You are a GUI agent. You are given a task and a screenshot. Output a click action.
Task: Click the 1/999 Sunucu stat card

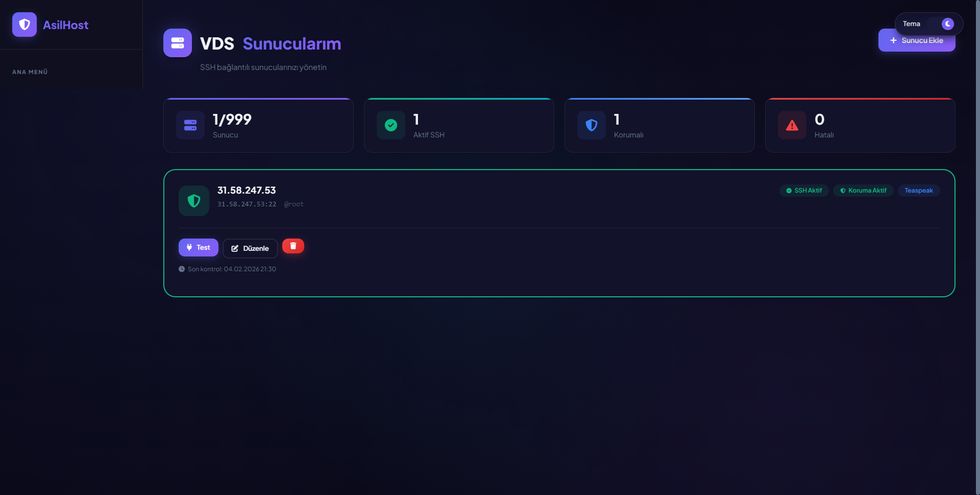[x=258, y=125]
